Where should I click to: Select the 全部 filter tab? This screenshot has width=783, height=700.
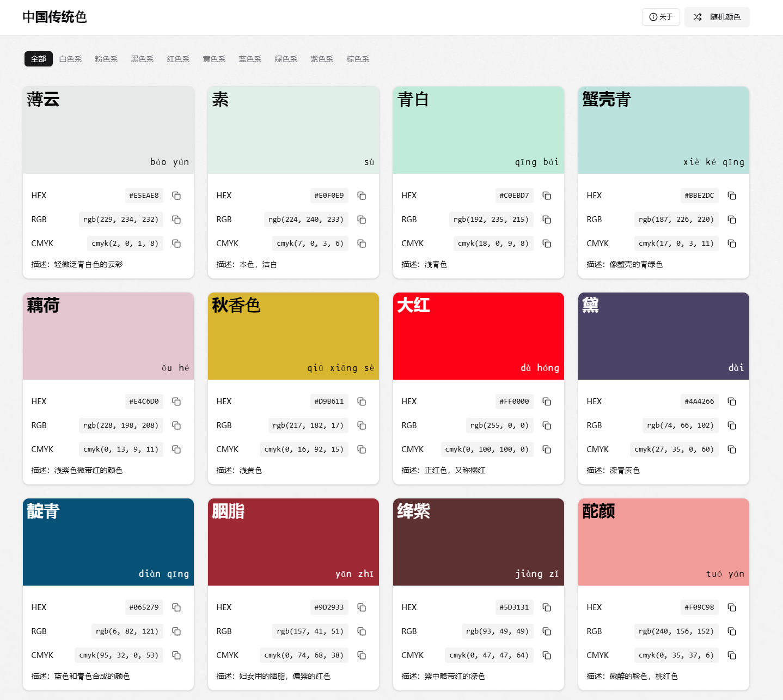coord(39,59)
